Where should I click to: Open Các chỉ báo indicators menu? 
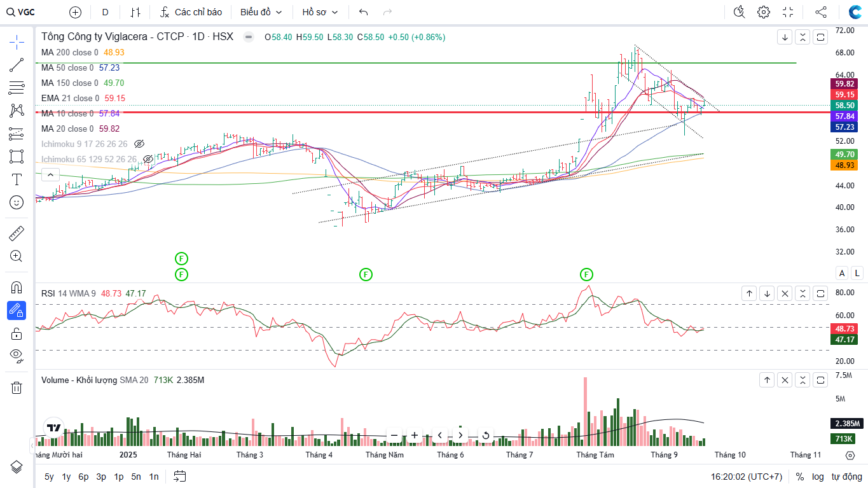(191, 12)
